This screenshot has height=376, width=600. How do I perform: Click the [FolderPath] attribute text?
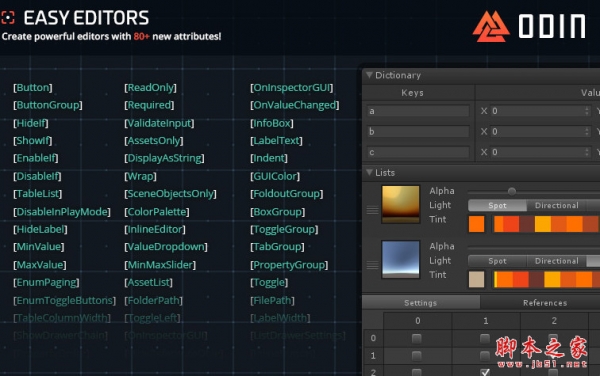pos(153,301)
